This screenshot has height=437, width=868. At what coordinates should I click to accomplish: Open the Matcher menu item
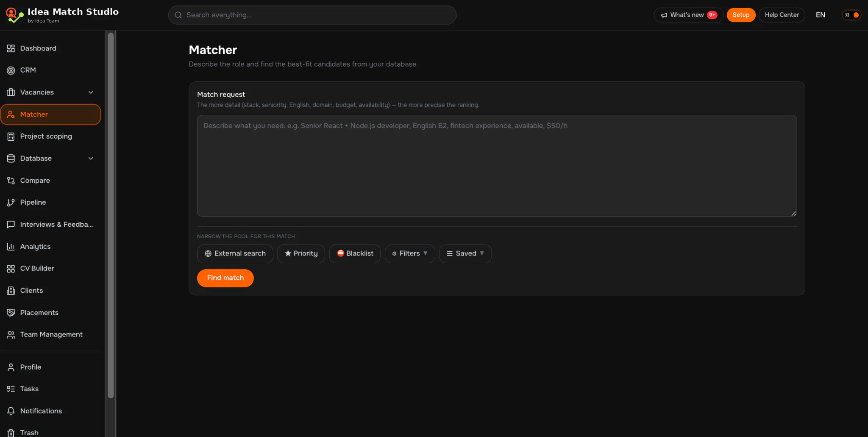(50, 114)
